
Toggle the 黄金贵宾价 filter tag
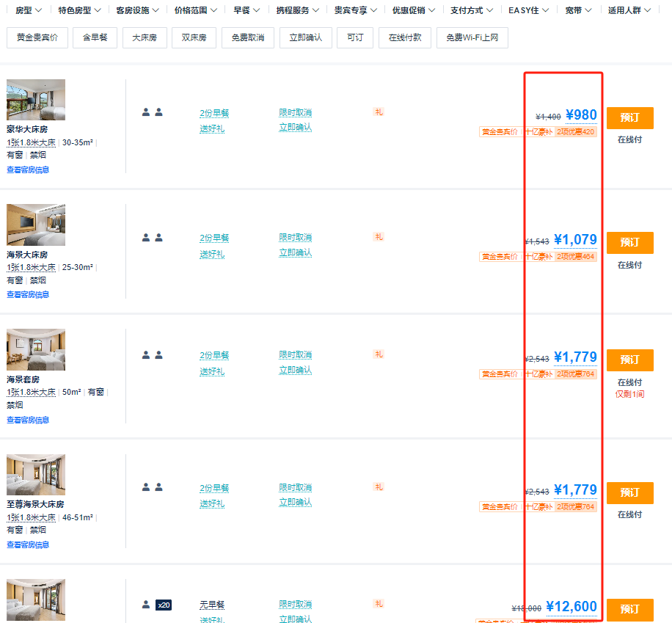37,37
